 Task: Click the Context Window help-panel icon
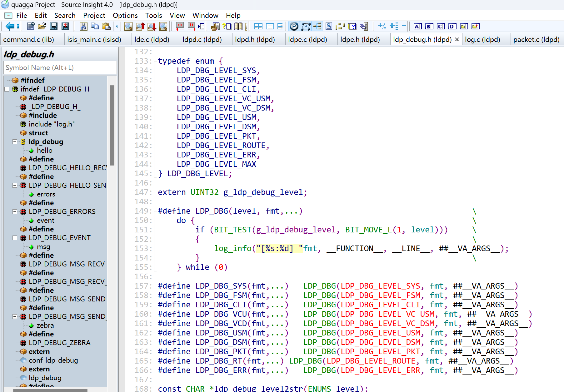point(352,26)
